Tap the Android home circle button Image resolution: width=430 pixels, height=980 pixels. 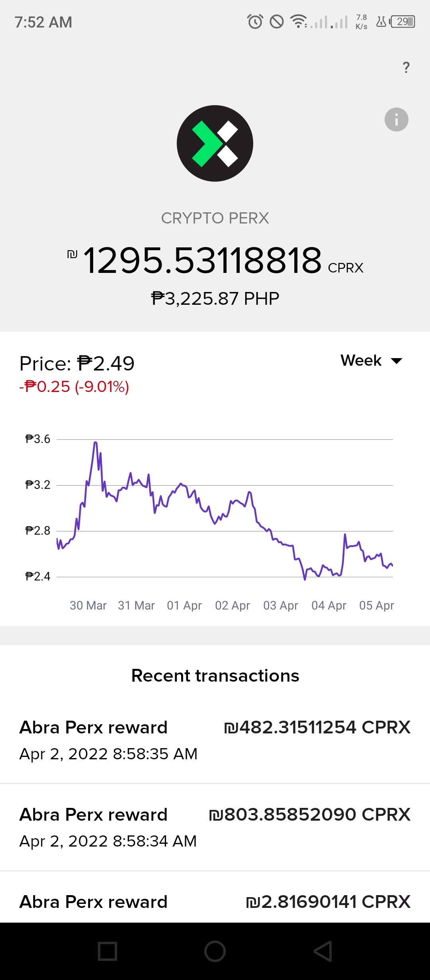[x=215, y=951]
